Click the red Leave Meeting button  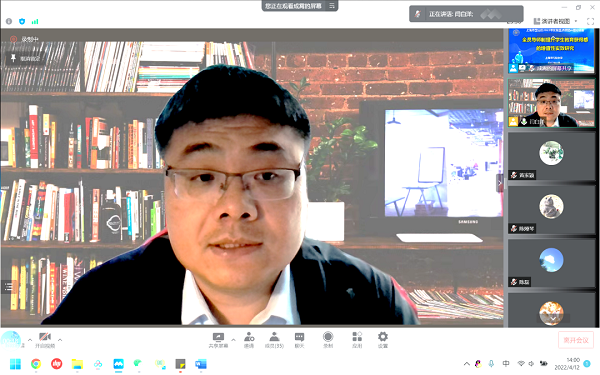(x=576, y=340)
